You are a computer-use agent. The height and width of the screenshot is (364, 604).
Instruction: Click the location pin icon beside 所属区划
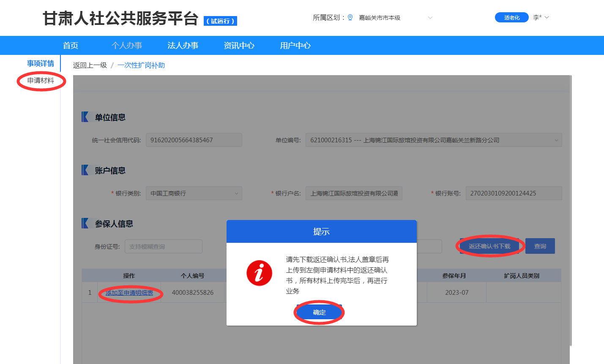tap(350, 17)
